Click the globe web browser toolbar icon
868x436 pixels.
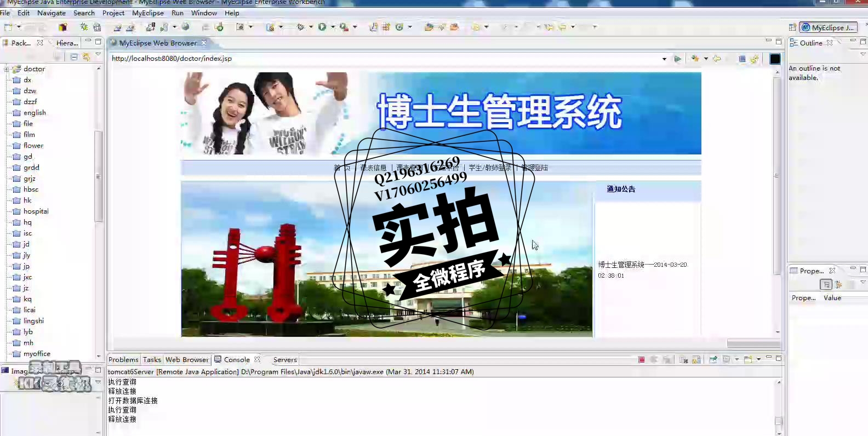point(186,27)
